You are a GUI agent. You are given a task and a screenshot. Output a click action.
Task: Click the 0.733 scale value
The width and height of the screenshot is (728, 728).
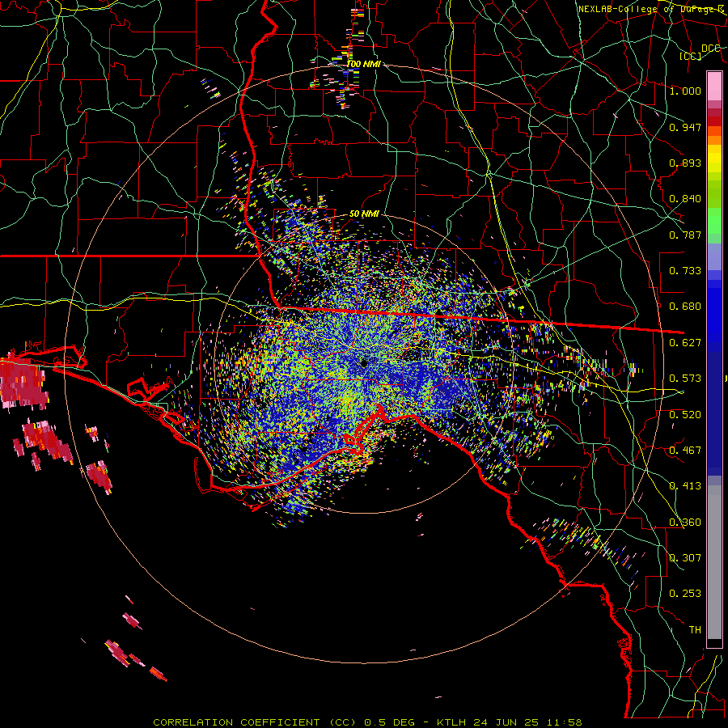coord(685,271)
